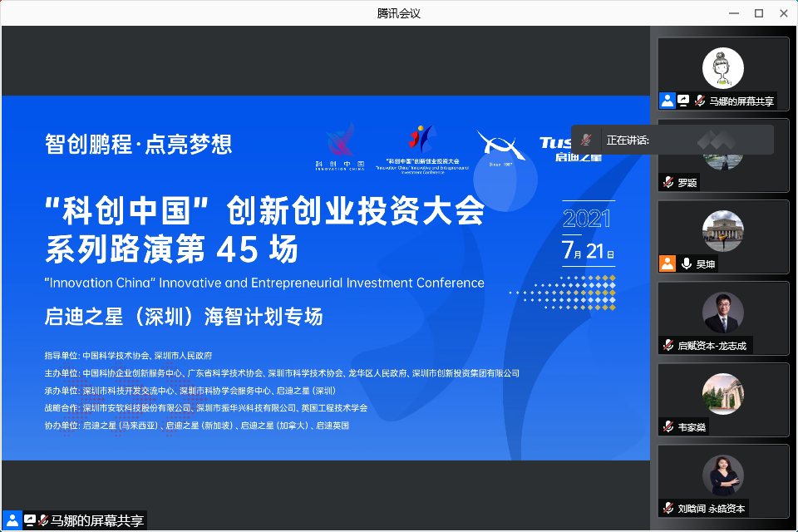
Task: Click the muted microphone icon beside 韦家燊
Action: (668, 426)
